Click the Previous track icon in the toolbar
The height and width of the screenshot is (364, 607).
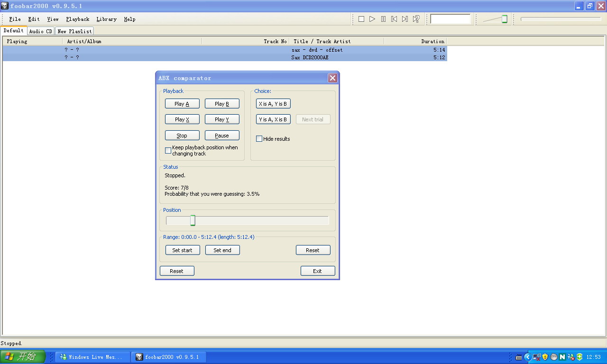tap(394, 19)
